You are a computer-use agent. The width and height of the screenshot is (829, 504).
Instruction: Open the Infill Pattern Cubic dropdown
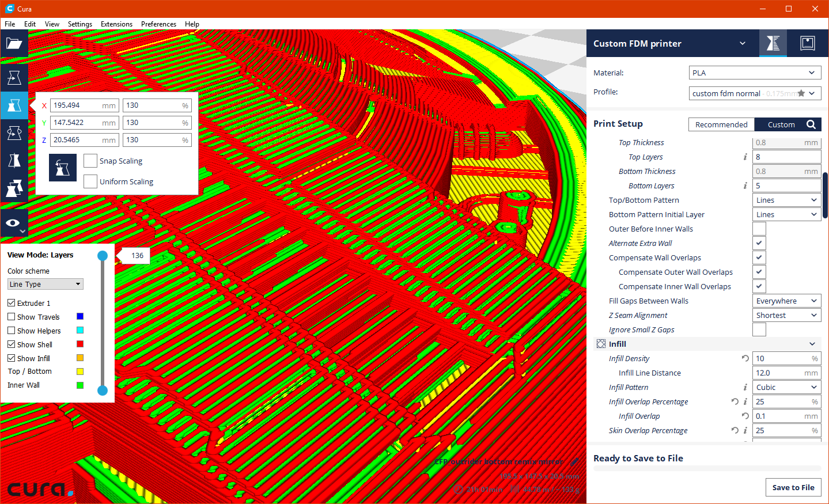click(786, 387)
